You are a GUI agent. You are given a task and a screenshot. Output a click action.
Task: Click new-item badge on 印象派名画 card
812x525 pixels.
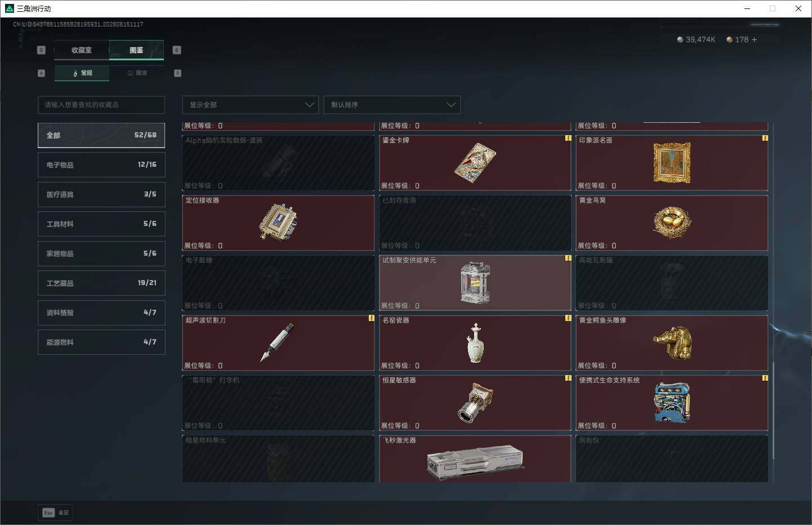click(765, 138)
